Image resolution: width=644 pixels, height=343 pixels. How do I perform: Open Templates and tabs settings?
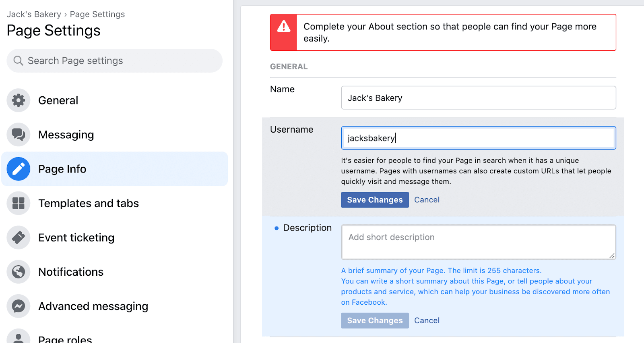click(x=89, y=203)
